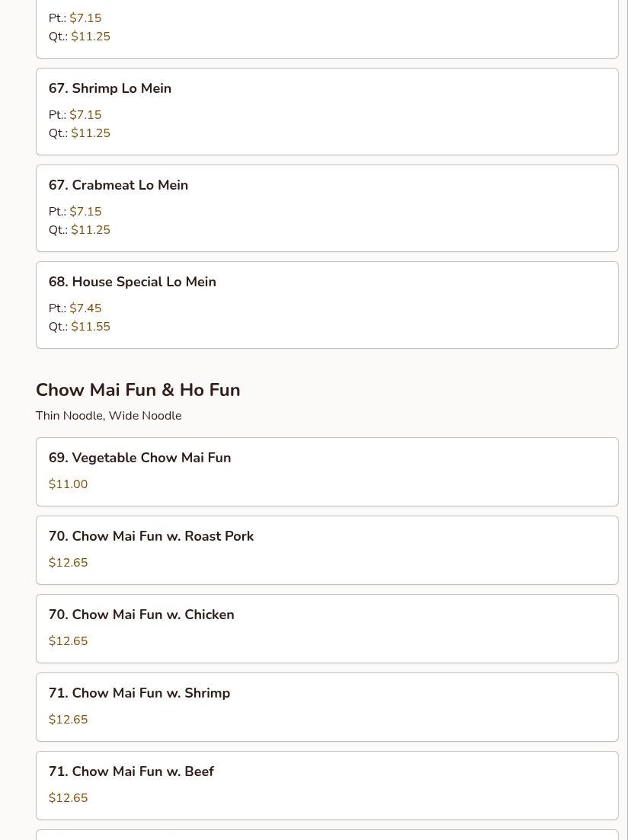Select Chow Mai Fun w. Chicken
643x840 pixels.
coord(141,615)
